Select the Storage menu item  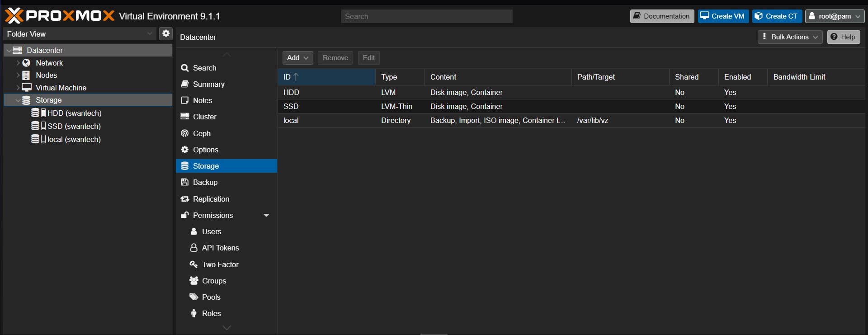tap(226, 166)
